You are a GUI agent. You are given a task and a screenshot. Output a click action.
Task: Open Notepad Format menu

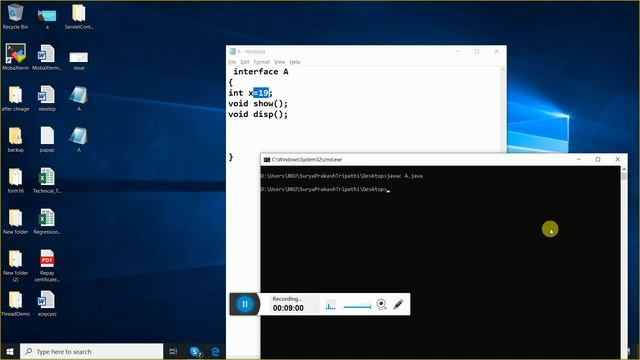tap(262, 62)
